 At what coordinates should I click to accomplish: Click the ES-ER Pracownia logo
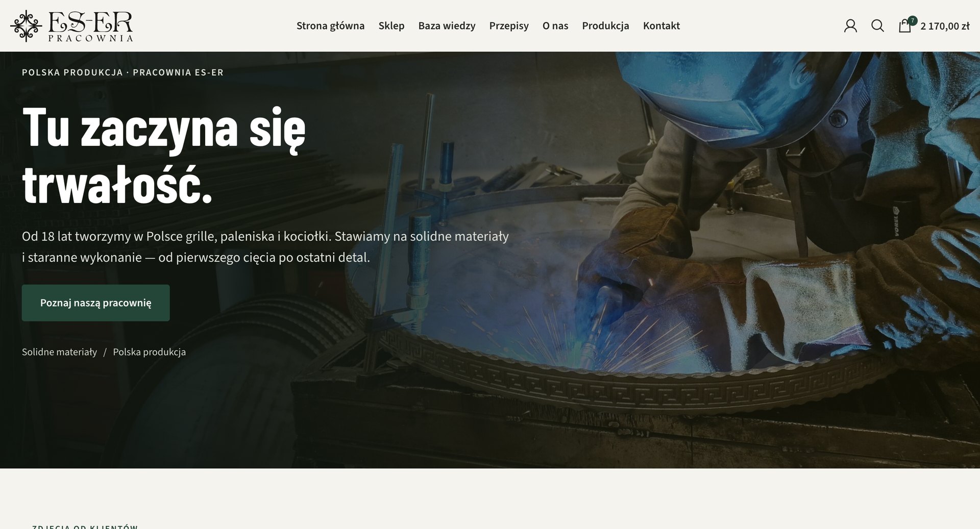pos(71,26)
